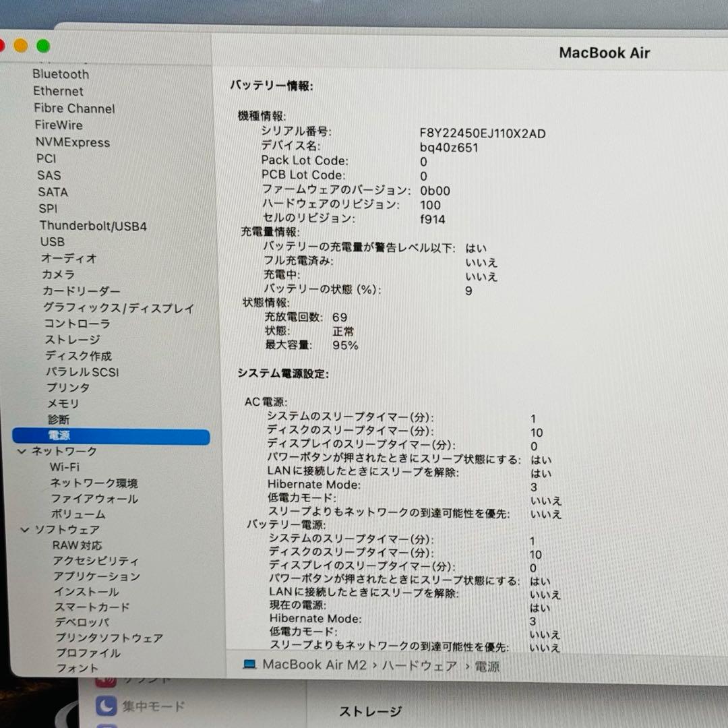Screen dimensions: 728x728
Task: Click hardware revision value 100
Action: point(430,205)
